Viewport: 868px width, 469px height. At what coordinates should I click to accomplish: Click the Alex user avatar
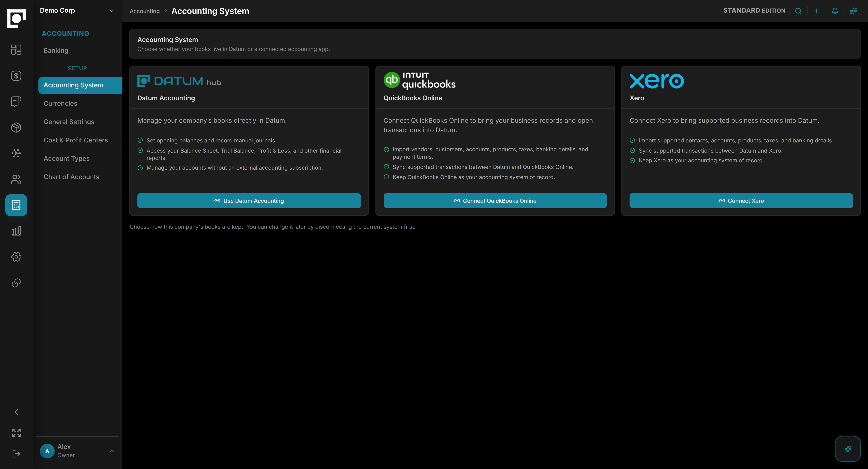tap(47, 451)
